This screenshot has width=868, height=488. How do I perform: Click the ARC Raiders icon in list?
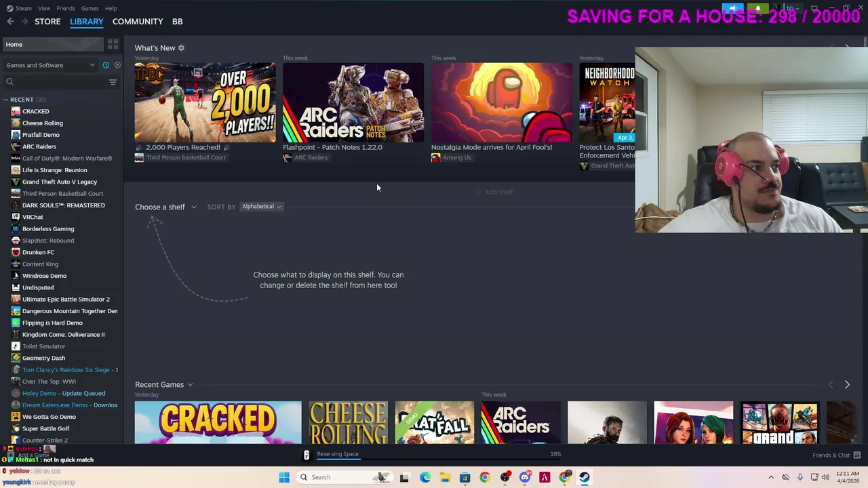[16, 146]
